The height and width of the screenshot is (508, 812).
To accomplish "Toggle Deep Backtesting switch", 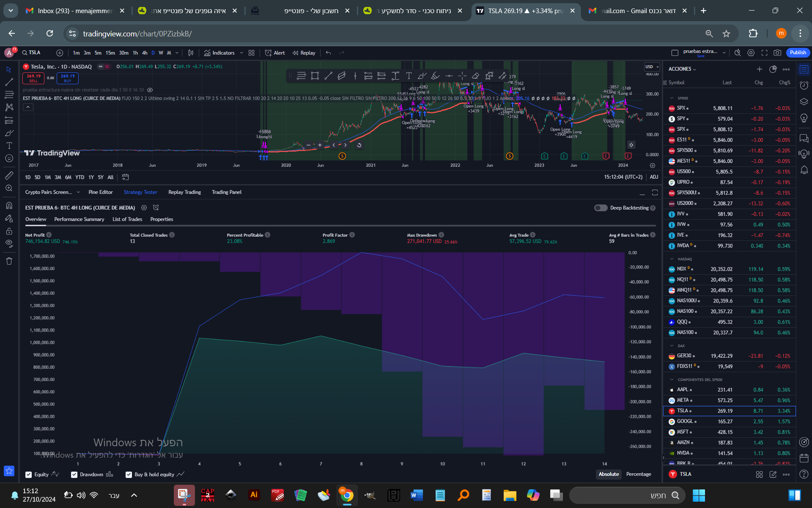I will 601,208.
